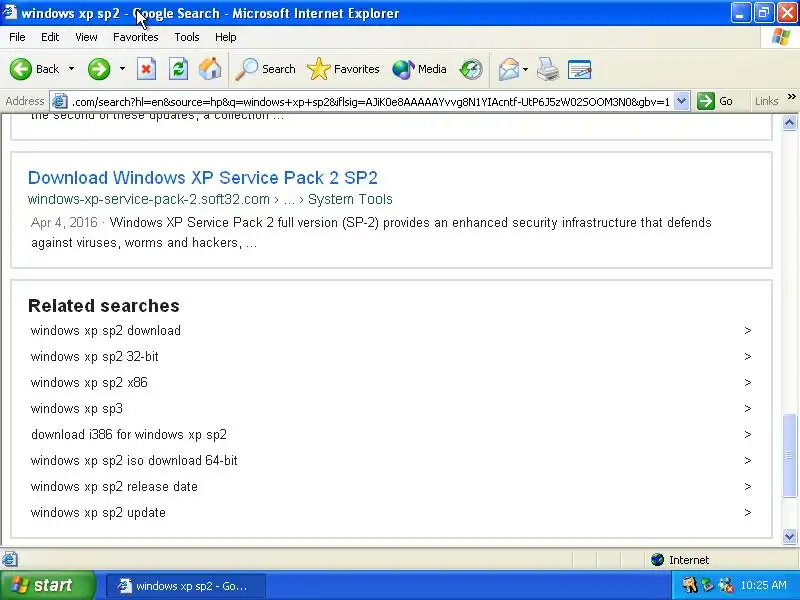
Task: Open the Tools menu
Action: point(187,37)
